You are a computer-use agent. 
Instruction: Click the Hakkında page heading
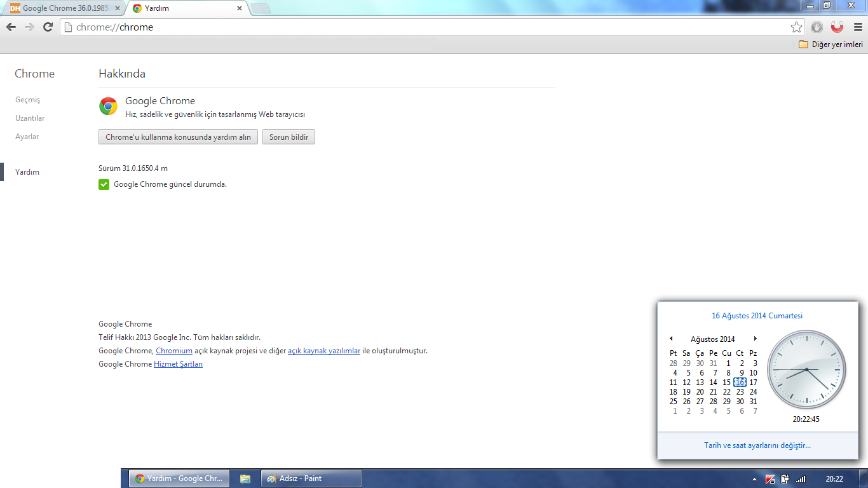click(x=122, y=74)
